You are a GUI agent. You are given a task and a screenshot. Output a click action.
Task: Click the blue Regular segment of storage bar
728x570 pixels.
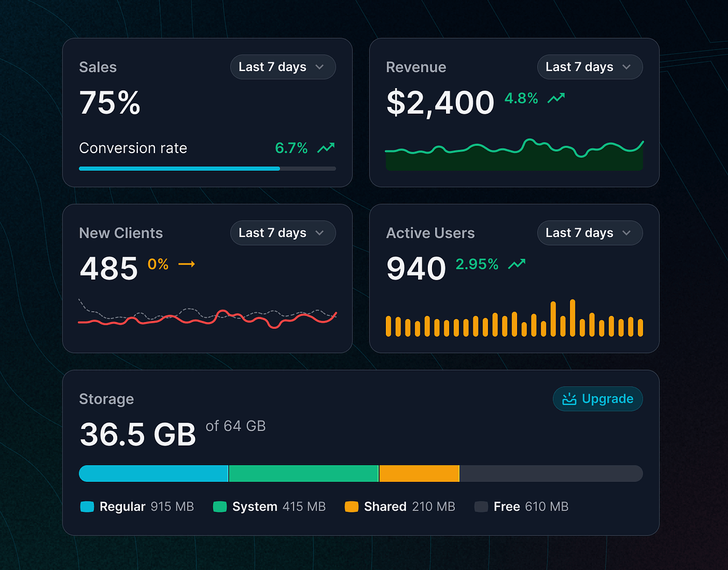(153, 473)
